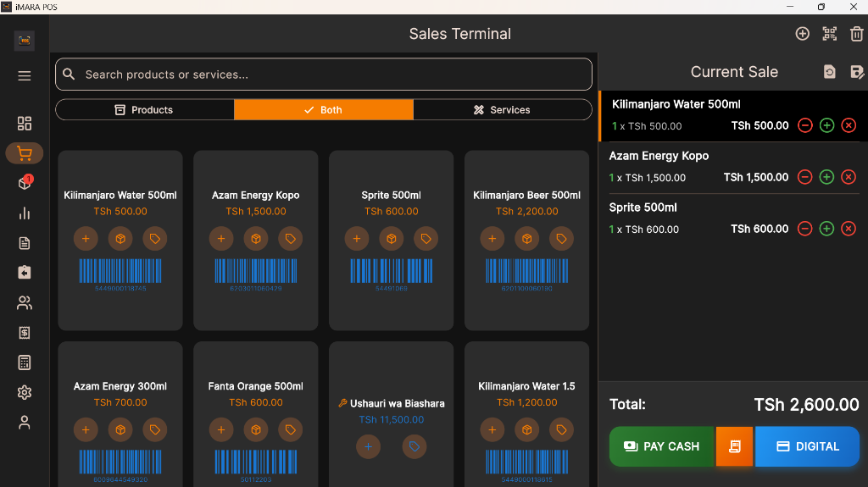This screenshot has height=487, width=868.
Task: Open the hamburger menu in sidebar
Action: 25,76
